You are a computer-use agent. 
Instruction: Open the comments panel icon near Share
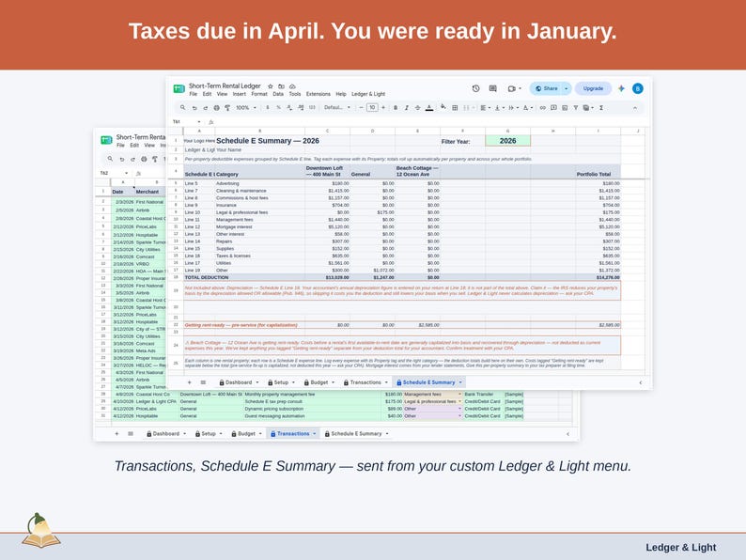point(493,88)
